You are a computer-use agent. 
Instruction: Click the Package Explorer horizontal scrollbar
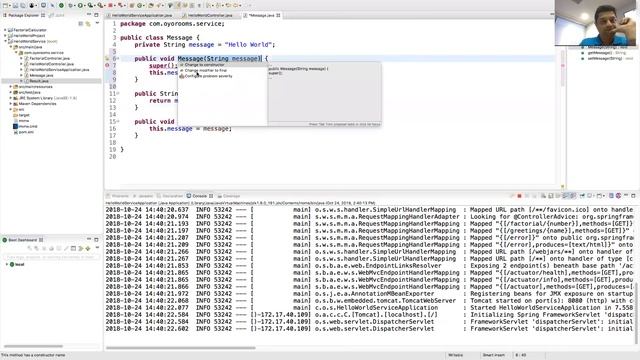point(33,347)
